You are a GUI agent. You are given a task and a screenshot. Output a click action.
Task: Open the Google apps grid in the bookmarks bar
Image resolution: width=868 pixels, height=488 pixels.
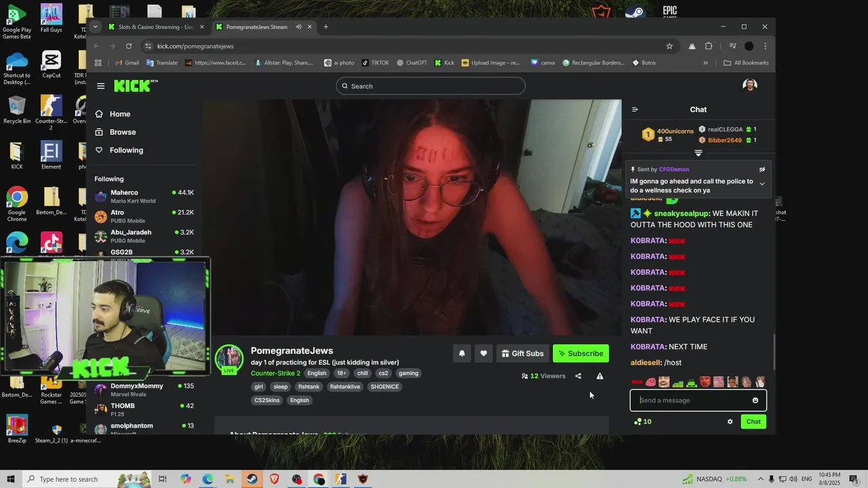pyautogui.click(x=98, y=63)
